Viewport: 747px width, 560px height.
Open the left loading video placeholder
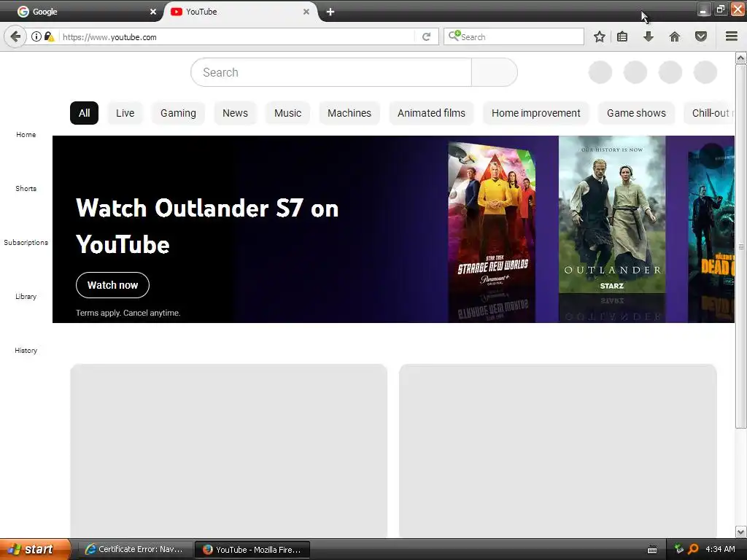pyautogui.click(x=228, y=451)
